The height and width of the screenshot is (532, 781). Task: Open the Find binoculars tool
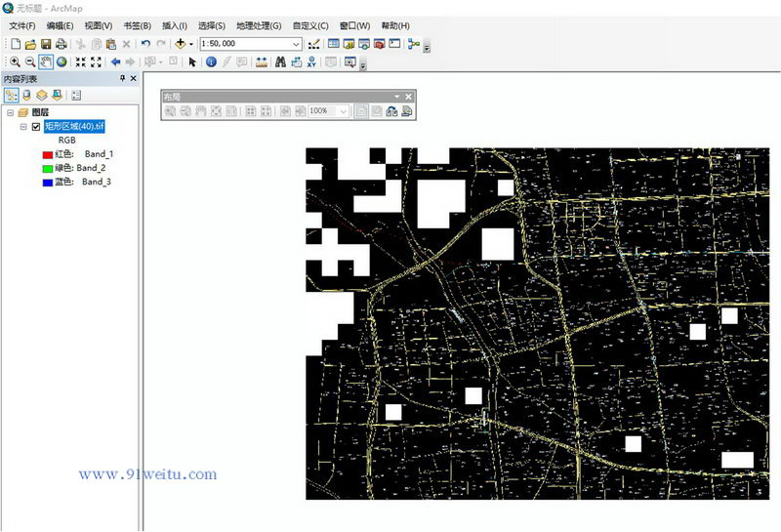pyautogui.click(x=279, y=61)
